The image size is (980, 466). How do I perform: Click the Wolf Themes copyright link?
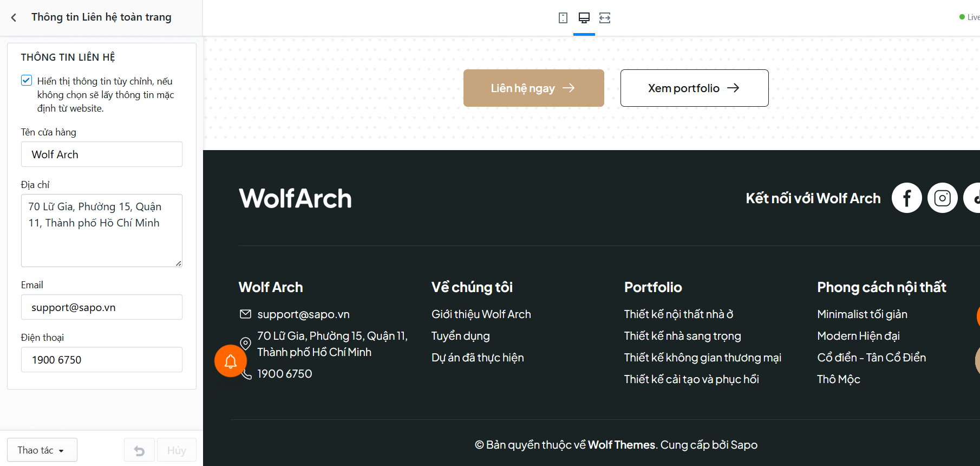(x=622, y=445)
